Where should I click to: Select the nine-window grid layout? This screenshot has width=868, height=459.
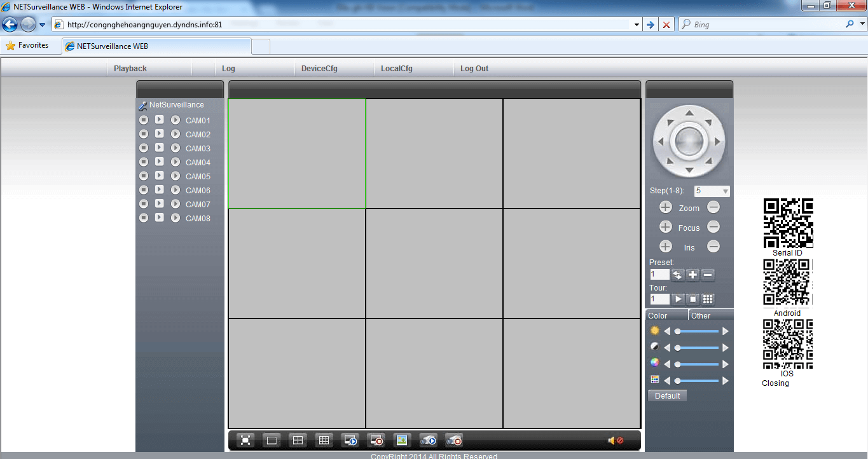click(x=324, y=440)
